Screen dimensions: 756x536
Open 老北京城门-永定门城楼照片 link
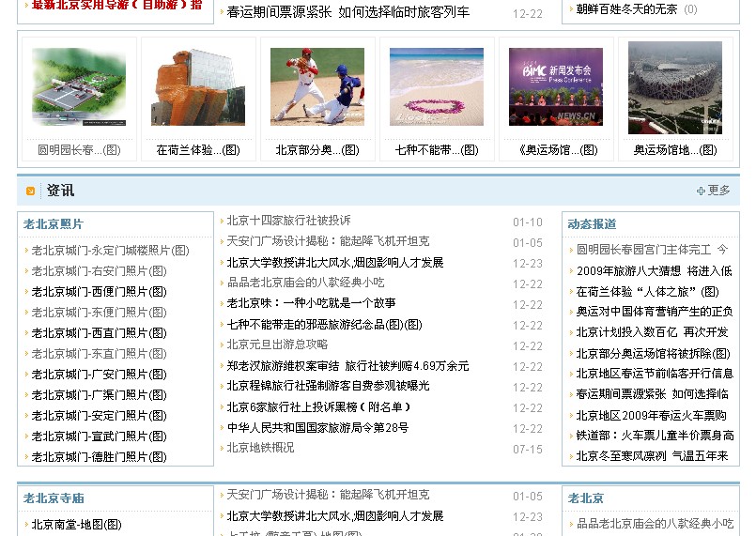(110, 251)
